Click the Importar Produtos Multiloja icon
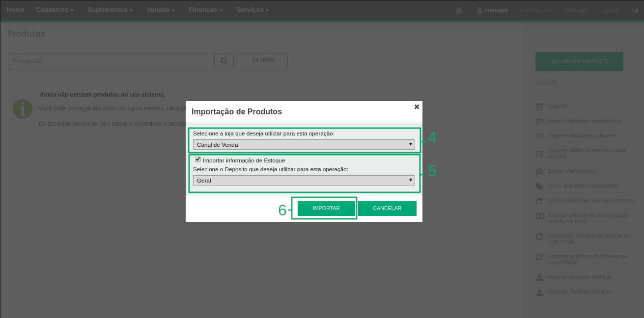This screenshot has height=318, width=644. coord(539,277)
